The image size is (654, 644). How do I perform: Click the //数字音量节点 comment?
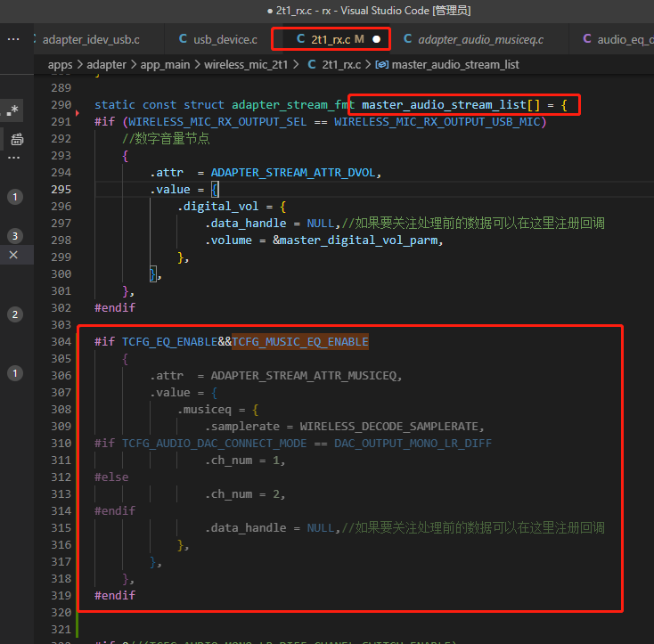[166, 139]
